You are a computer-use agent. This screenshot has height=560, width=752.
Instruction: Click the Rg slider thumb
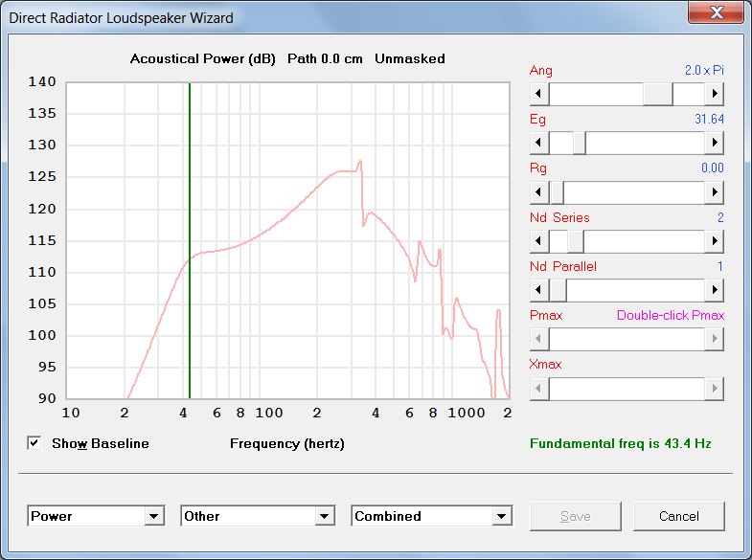tap(557, 192)
